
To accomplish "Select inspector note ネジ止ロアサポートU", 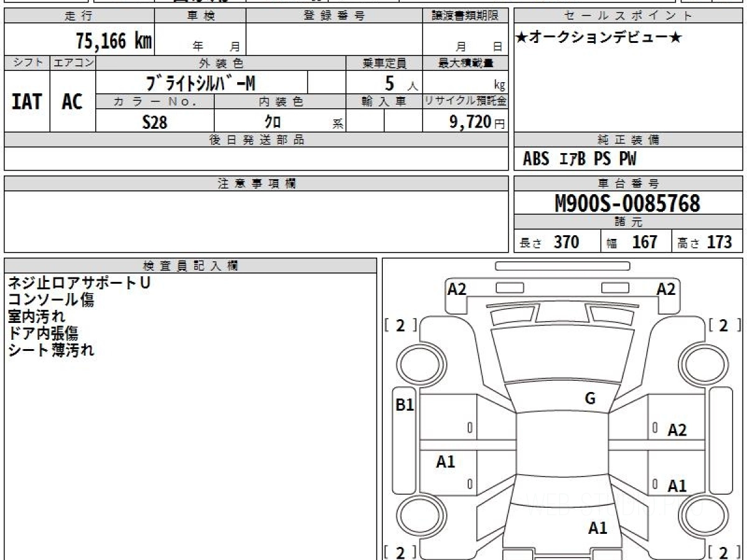I will (78, 282).
